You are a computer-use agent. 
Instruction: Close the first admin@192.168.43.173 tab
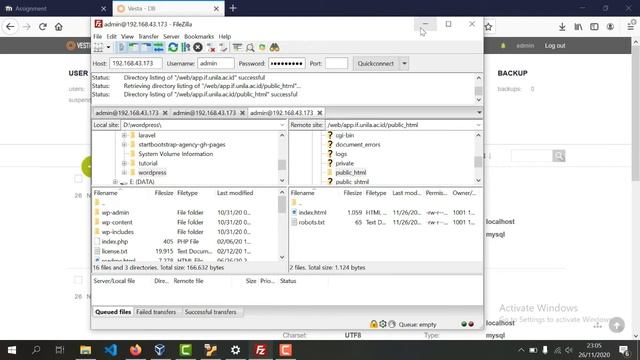(x=165, y=113)
